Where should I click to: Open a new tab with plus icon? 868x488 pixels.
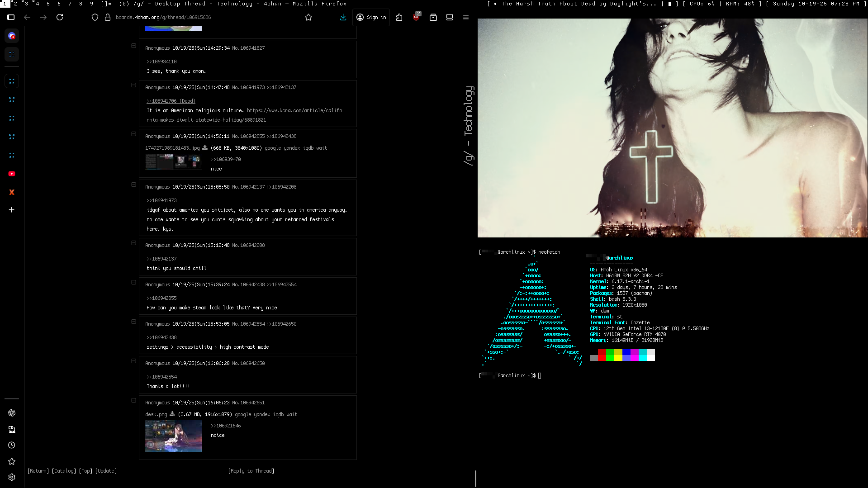(x=12, y=210)
